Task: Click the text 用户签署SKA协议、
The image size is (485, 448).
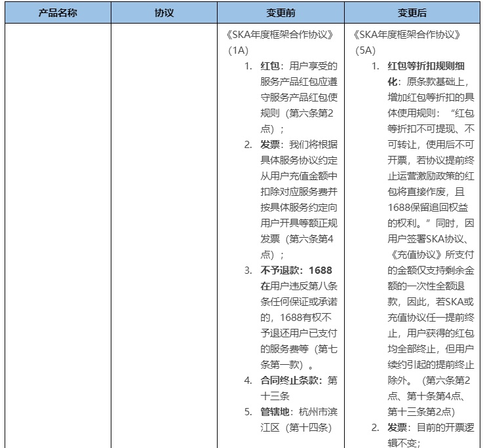Action: point(429,239)
